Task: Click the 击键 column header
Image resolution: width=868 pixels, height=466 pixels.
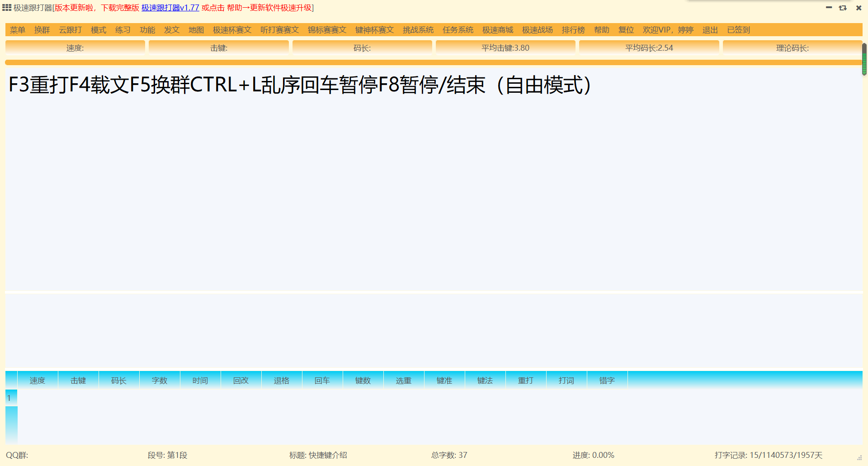Action: (x=78, y=380)
